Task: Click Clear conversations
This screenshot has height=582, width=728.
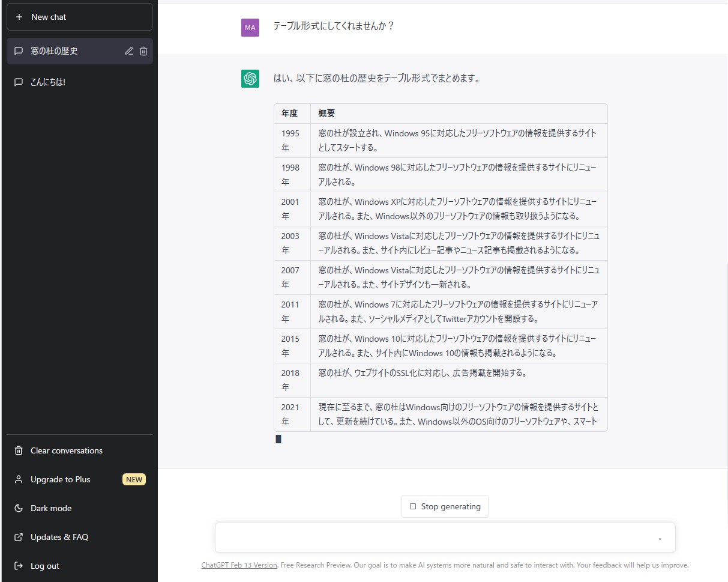Action: [x=66, y=450]
